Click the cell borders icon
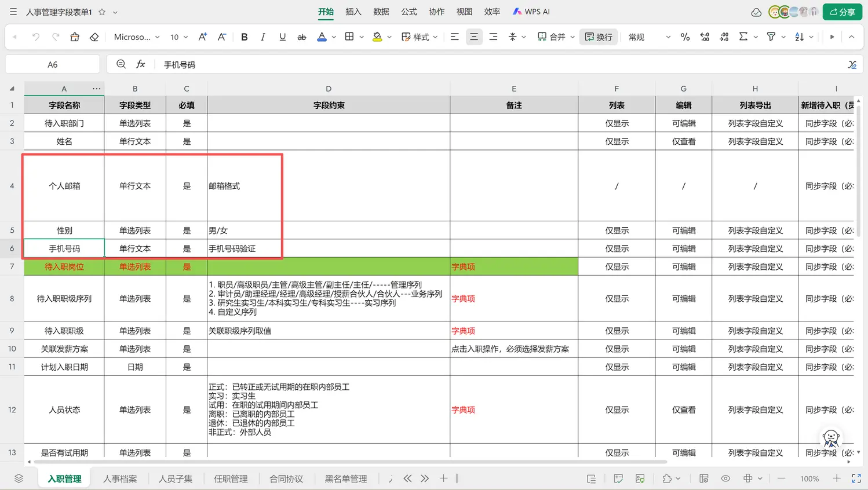Screen dimensions: 868x490 point(349,37)
